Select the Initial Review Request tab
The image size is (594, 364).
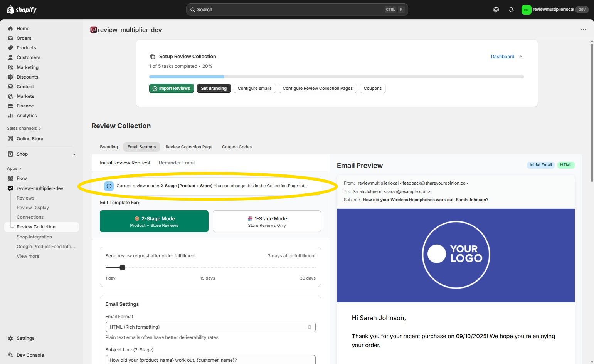[125, 163]
